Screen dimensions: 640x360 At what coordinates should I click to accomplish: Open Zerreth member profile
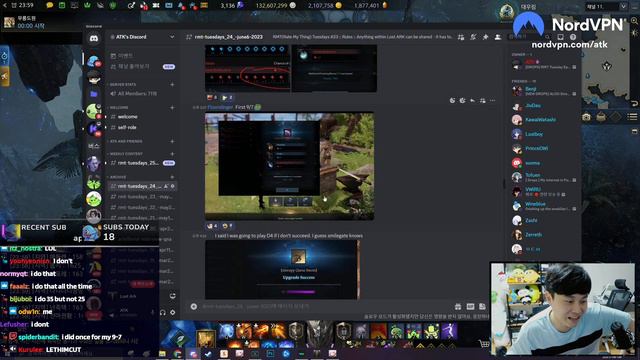(544, 235)
